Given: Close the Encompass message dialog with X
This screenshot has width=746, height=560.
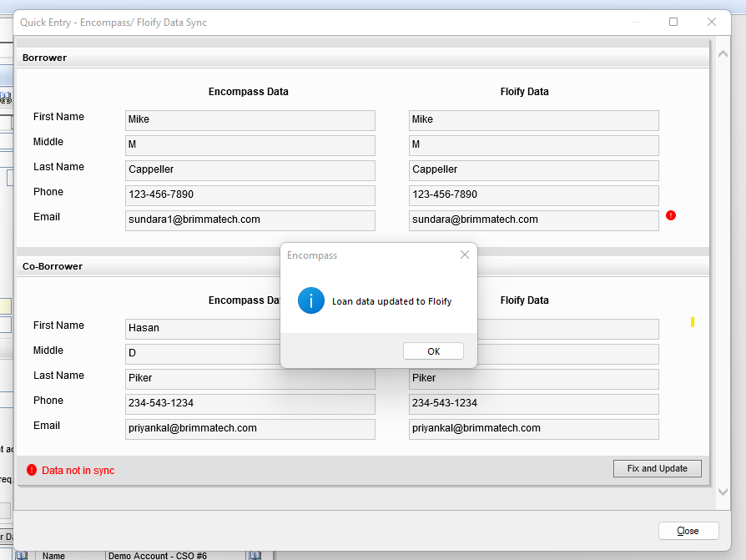Looking at the screenshot, I should click(465, 255).
